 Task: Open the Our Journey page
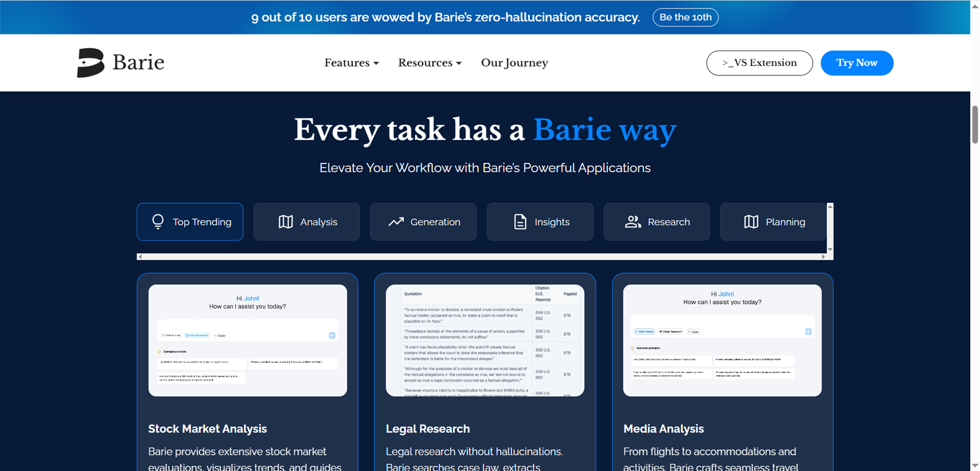click(x=514, y=63)
